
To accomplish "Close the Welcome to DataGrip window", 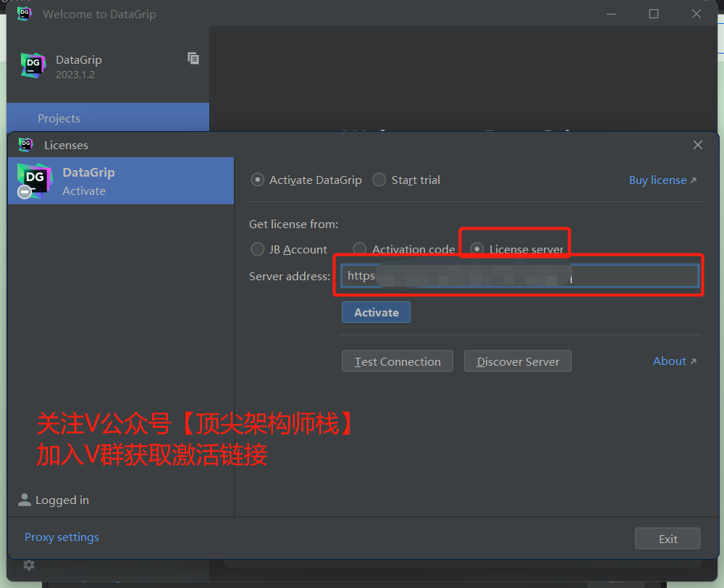I will [696, 14].
